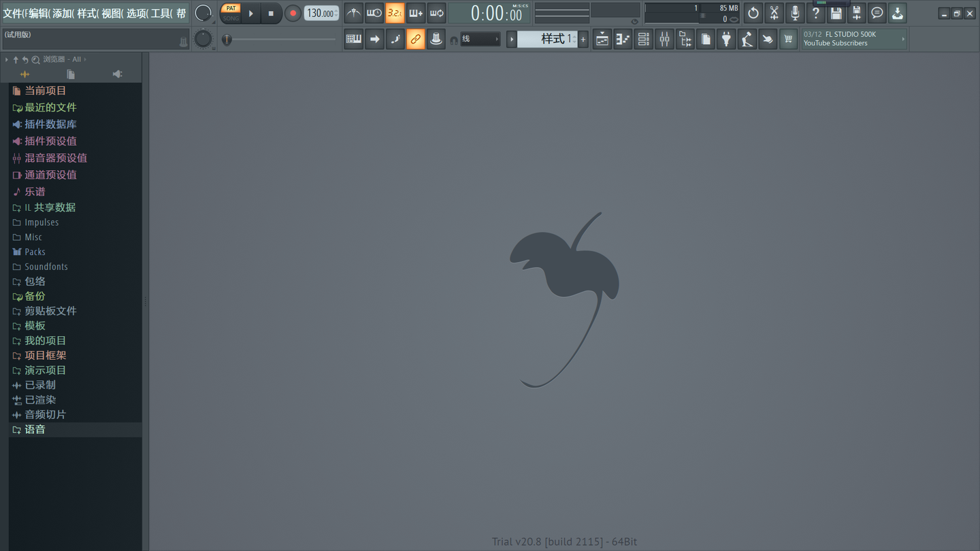Click the snap magnet icon
980x551 pixels.
454,40
